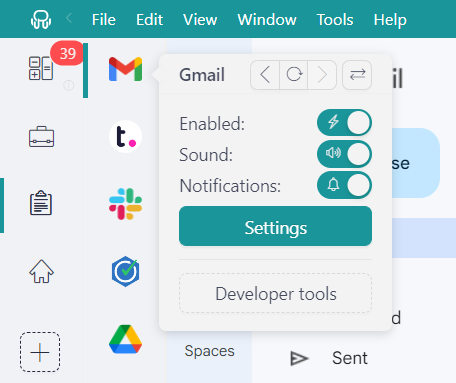Viewport: 456px width, 383px height.
Task: Reload the Gmail service
Action: (294, 75)
